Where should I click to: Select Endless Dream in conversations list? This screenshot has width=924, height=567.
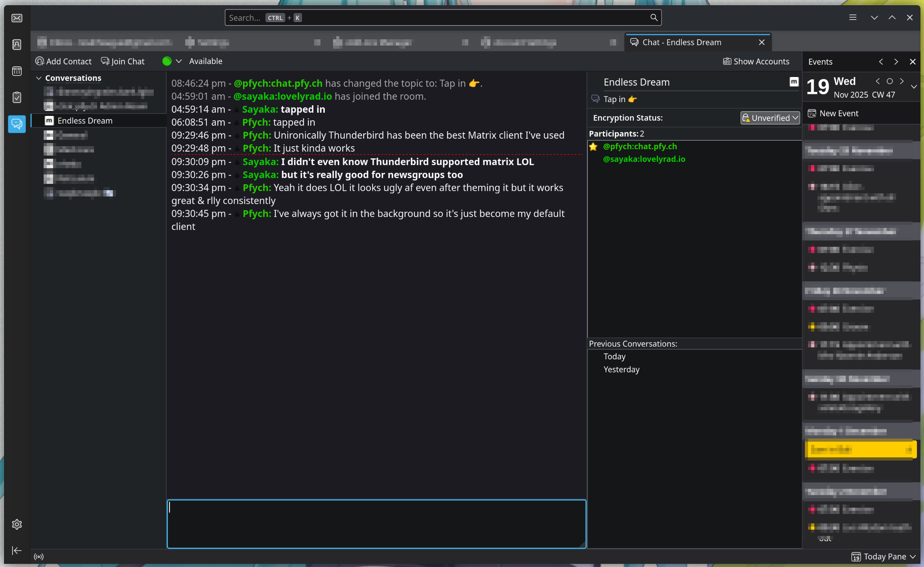tap(85, 121)
